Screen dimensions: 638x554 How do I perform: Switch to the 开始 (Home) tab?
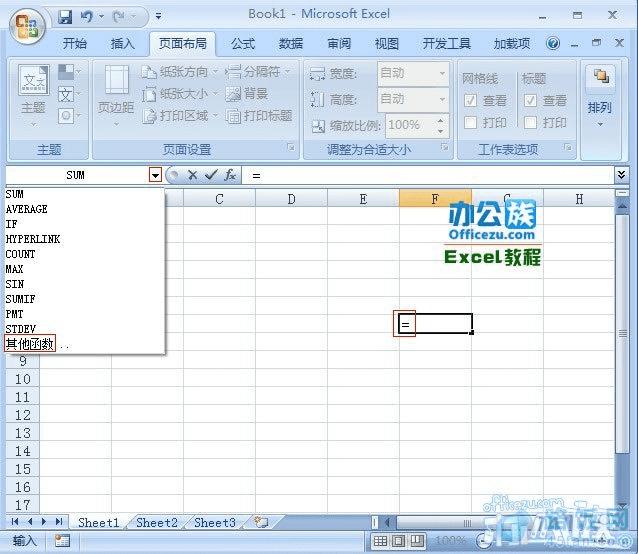[75, 44]
